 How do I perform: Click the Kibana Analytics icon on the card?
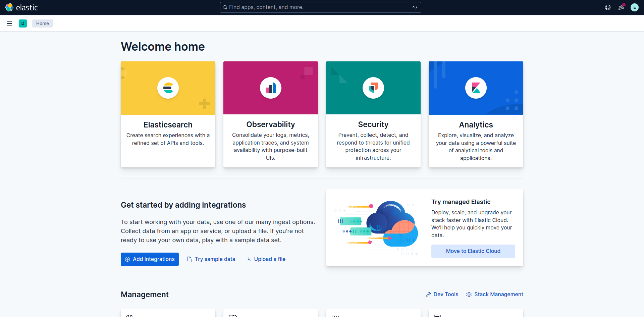[x=476, y=88]
